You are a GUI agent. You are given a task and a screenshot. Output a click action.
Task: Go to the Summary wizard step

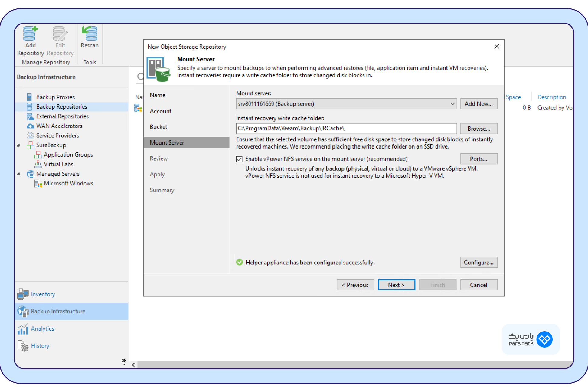click(x=162, y=190)
